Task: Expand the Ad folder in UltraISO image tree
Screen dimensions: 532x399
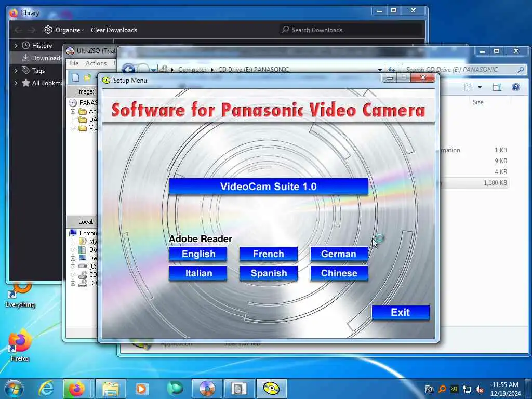Action: tap(73, 111)
